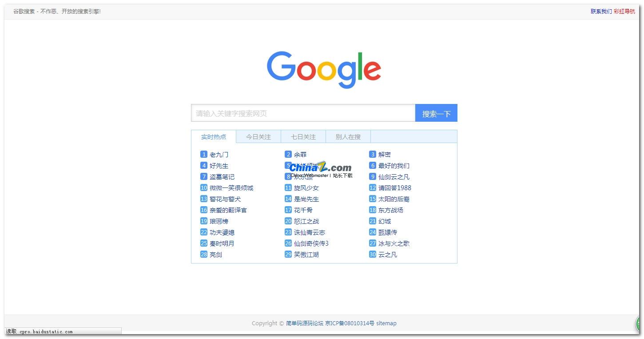Image resolution: width=644 pixels, height=339 pixels.
Task: Open the sitemap footer link
Action: pyautogui.click(x=386, y=323)
